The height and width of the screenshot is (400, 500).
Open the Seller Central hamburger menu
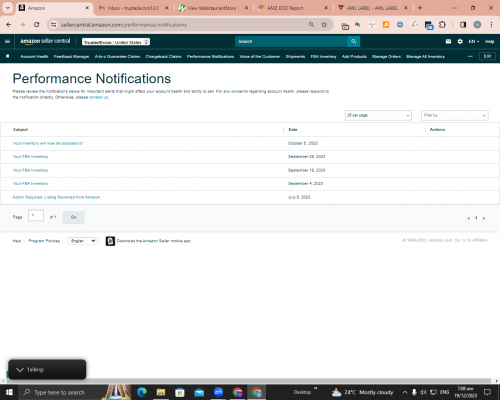[7, 41]
